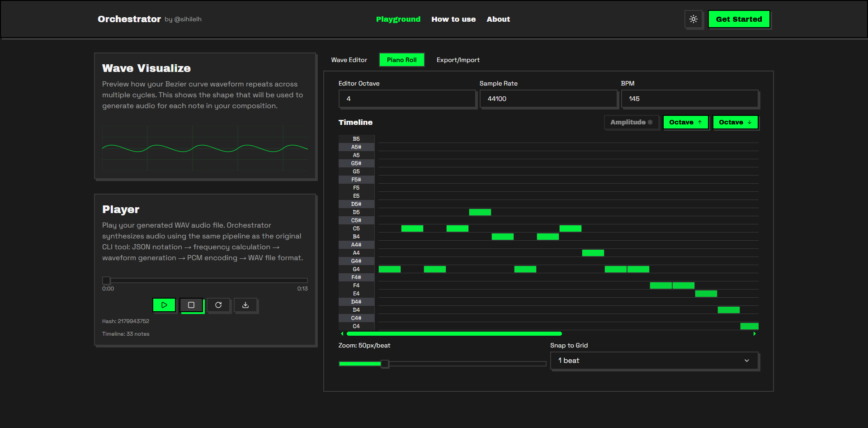Toggle light mode with the sun icon
868x428 pixels.
[x=693, y=19]
